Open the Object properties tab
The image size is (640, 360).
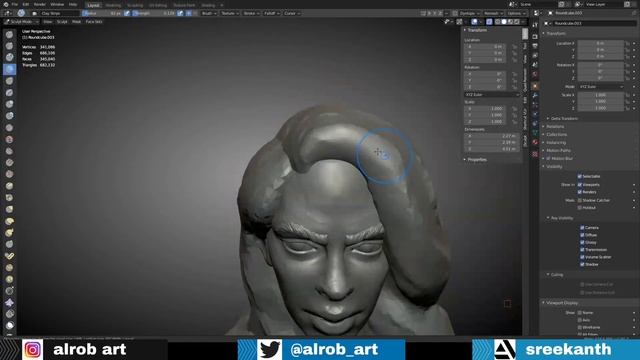point(535,86)
